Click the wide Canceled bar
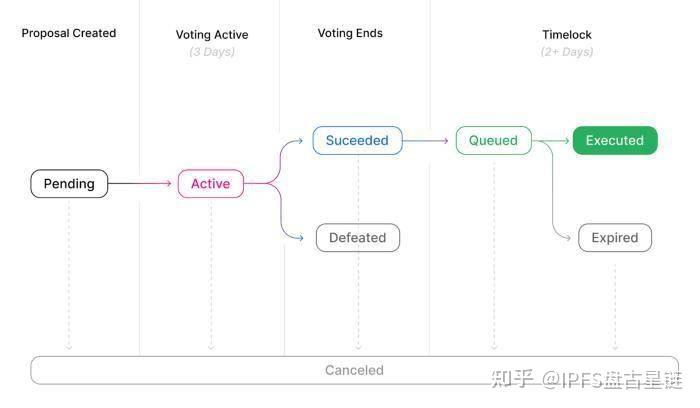This screenshot has width=700, height=408. pos(354,370)
